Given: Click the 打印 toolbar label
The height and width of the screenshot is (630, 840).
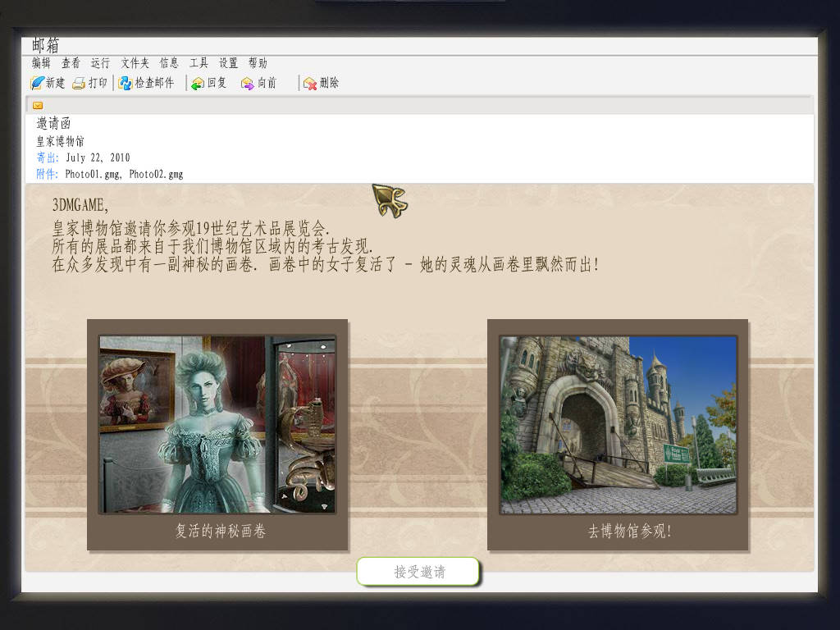Looking at the screenshot, I should point(98,83).
